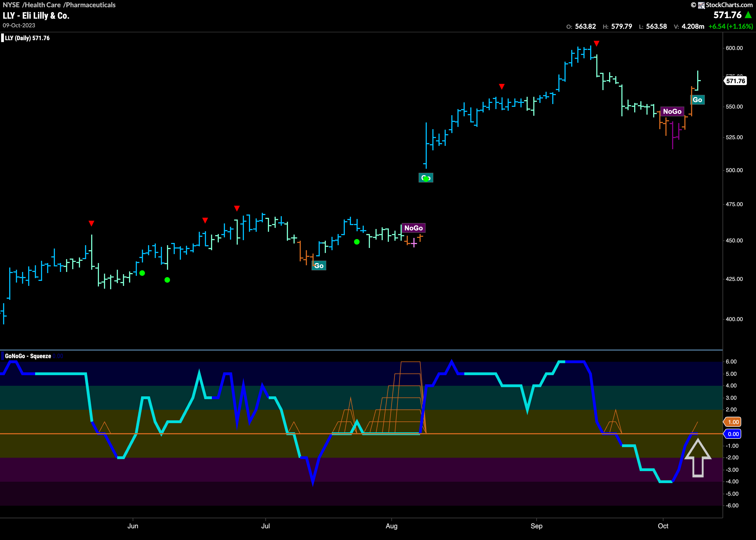Viewport: 756px width, 540px height.
Task: Click the '400.00' price axis label
Action: (x=734, y=319)
